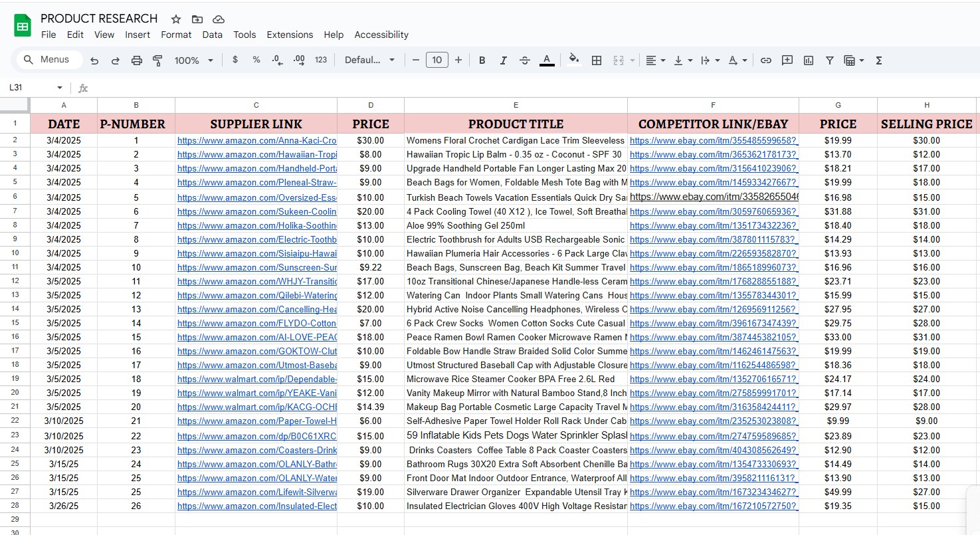
Task: Toggle bold formatting
Action: pos(482,60)
